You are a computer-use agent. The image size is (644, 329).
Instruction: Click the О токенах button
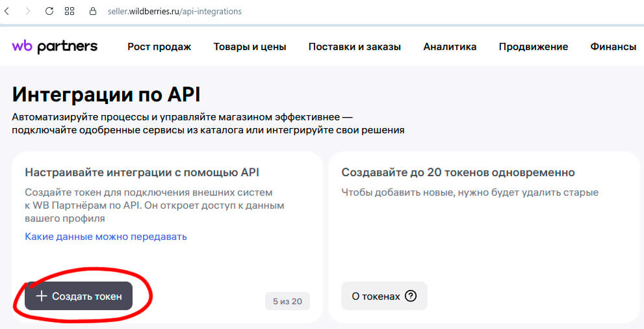pyautogui.click(x=384, y=296)
